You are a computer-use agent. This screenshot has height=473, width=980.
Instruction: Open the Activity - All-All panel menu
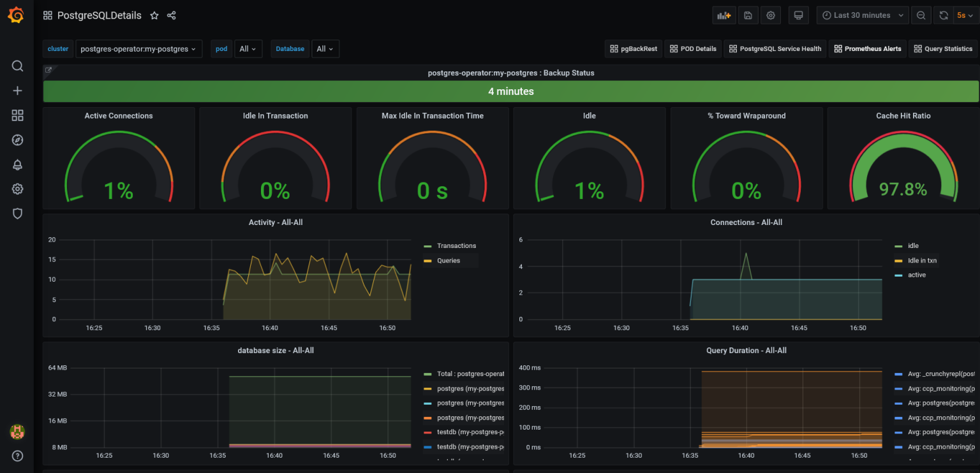[276, 222]
